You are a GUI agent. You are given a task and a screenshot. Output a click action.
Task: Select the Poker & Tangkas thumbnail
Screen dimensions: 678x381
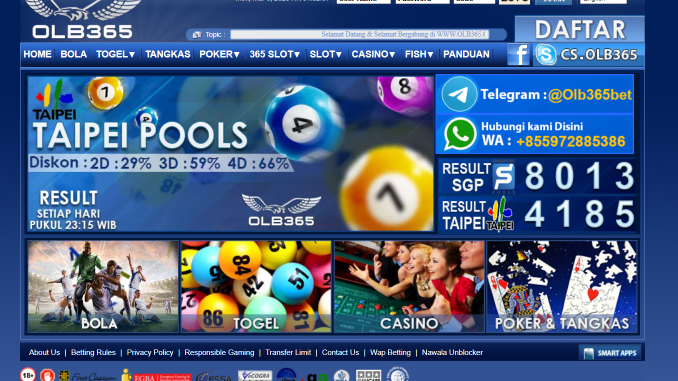point(562,287)
